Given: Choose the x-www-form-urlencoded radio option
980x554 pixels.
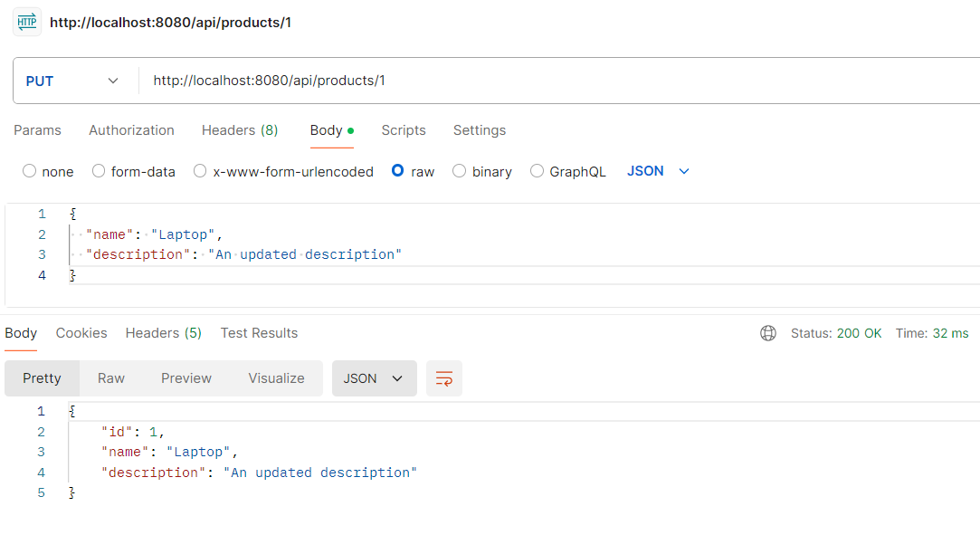Looking at the screenshot, I should coord(201,171).
